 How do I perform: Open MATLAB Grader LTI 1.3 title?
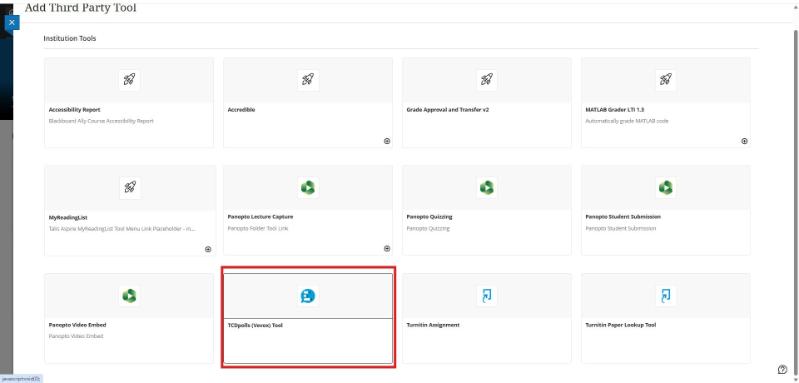point(615,110)
